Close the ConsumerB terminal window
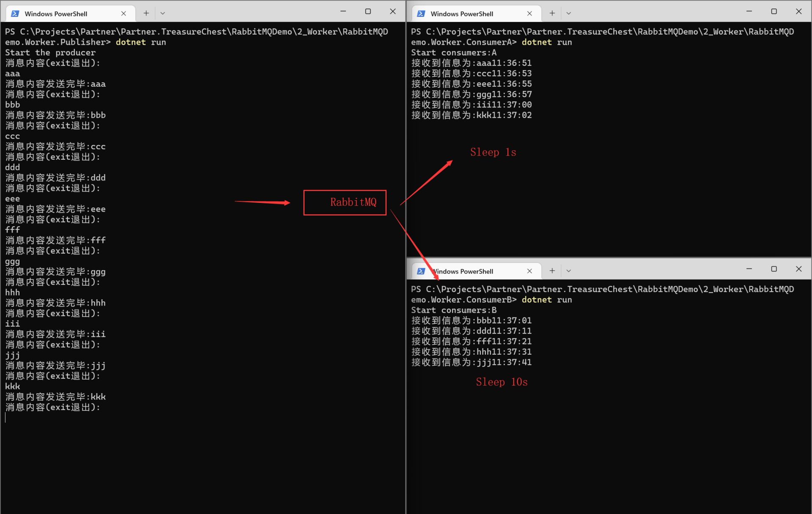The image size is (812, 514). click(x=799, y=269)
